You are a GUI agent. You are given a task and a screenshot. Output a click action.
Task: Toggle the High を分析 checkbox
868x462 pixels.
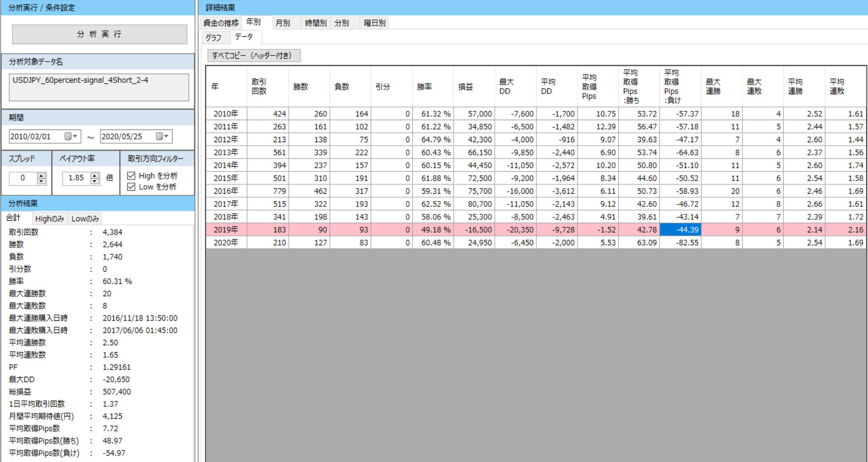click(x=131, y=176)
